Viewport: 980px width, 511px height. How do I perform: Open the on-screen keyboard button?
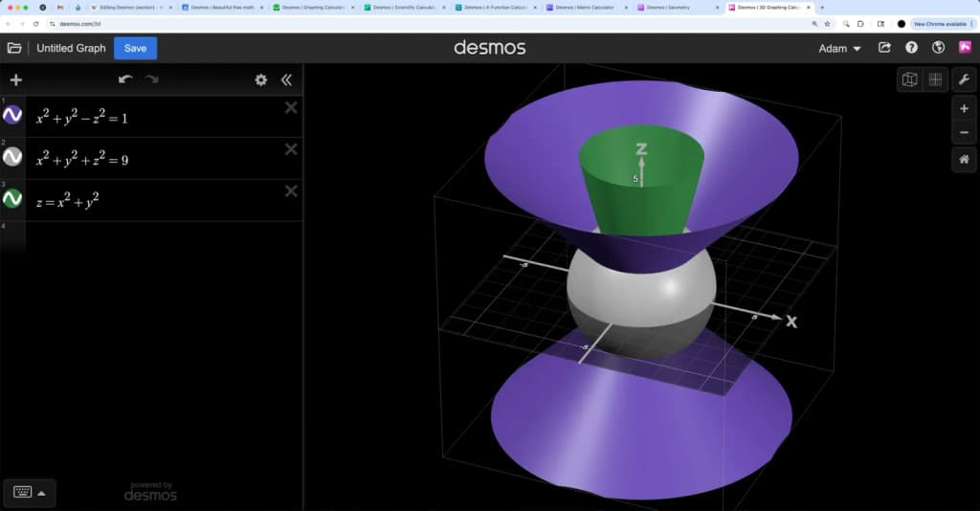[x=23, y=492]
